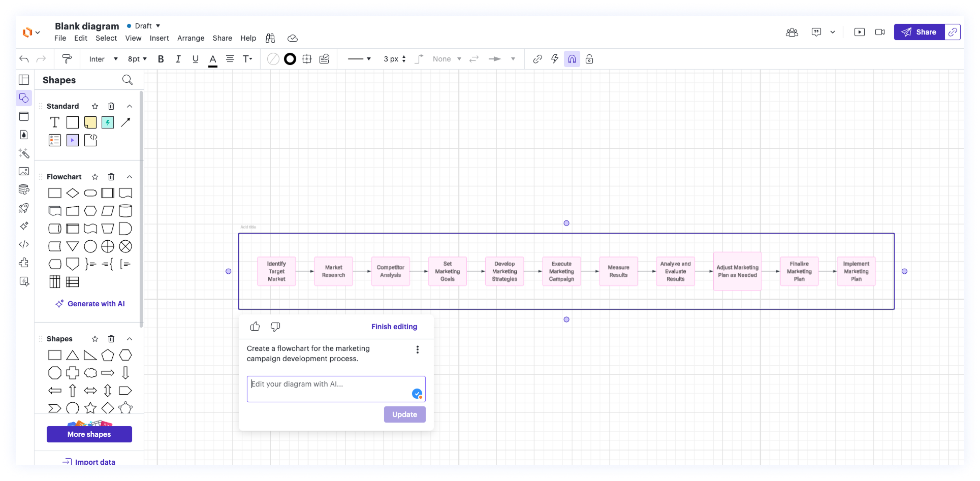Open the code embed tool from sidebar

point(24,244)
